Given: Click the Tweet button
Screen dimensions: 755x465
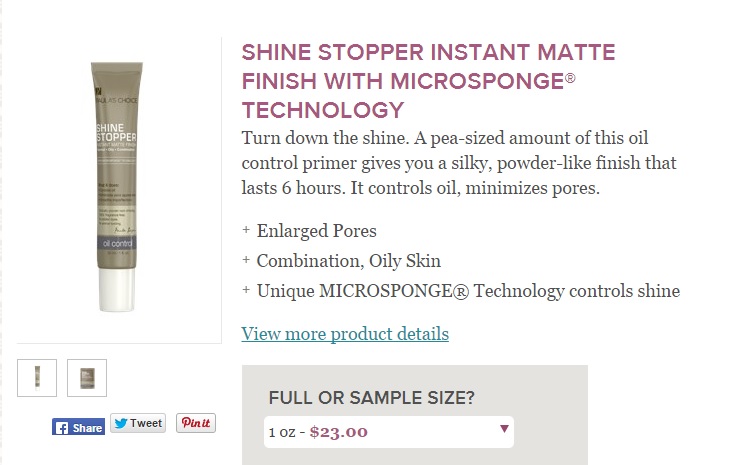Looking at the screenshot, I should (138, 423).
